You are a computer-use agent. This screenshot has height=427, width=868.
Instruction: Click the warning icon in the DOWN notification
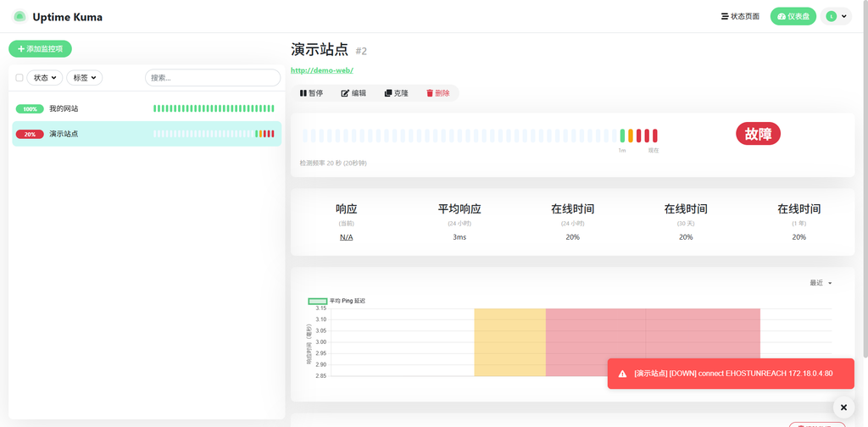pyautogui.click(x=623, y=374)
